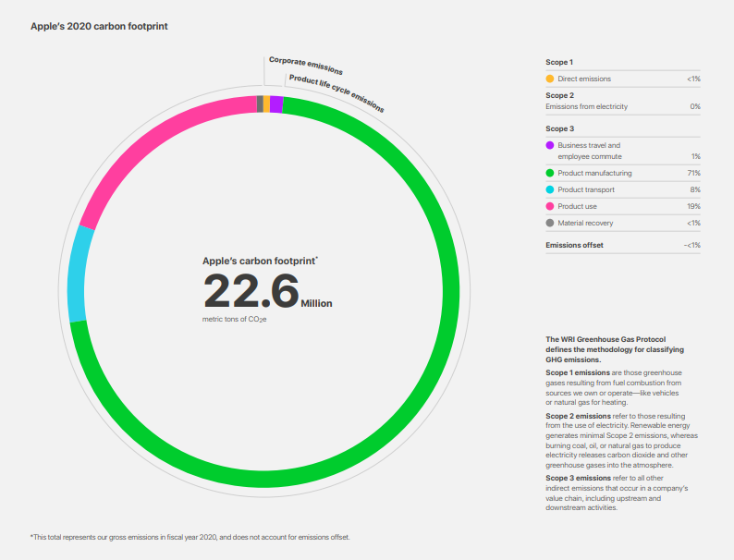Click the 'Apple's 2020 carbon footprint' title

click(x=99, y=26)
